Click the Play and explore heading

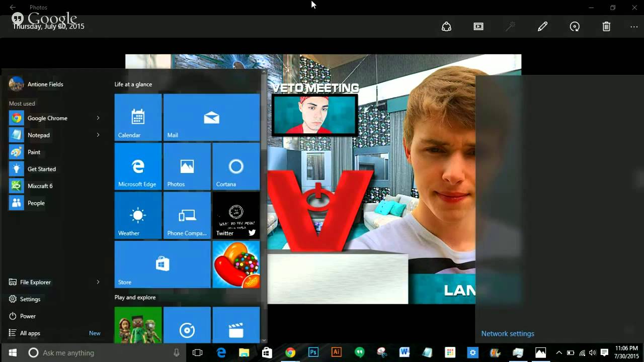pyautogui.click(x=135, y=298)
